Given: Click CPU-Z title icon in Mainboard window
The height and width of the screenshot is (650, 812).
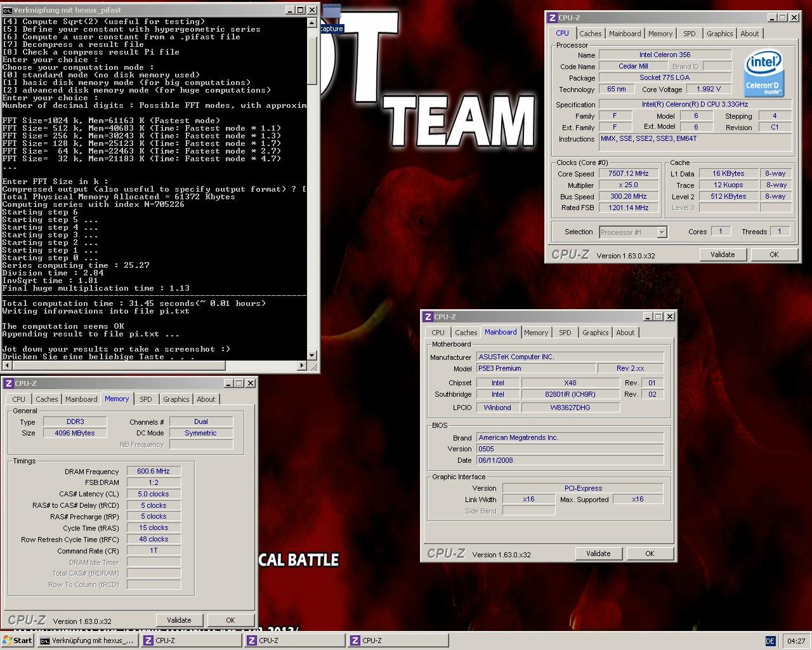Looking at the screenshot, I should pos(428,317).
